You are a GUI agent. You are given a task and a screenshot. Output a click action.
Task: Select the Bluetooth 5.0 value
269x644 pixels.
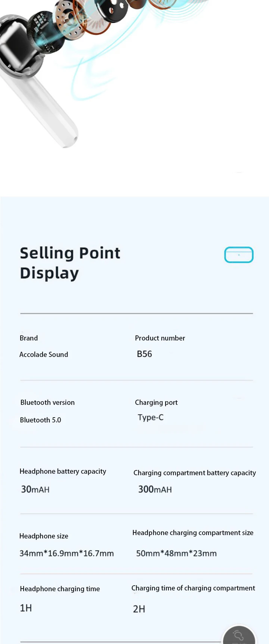click(x=40, y=420)
